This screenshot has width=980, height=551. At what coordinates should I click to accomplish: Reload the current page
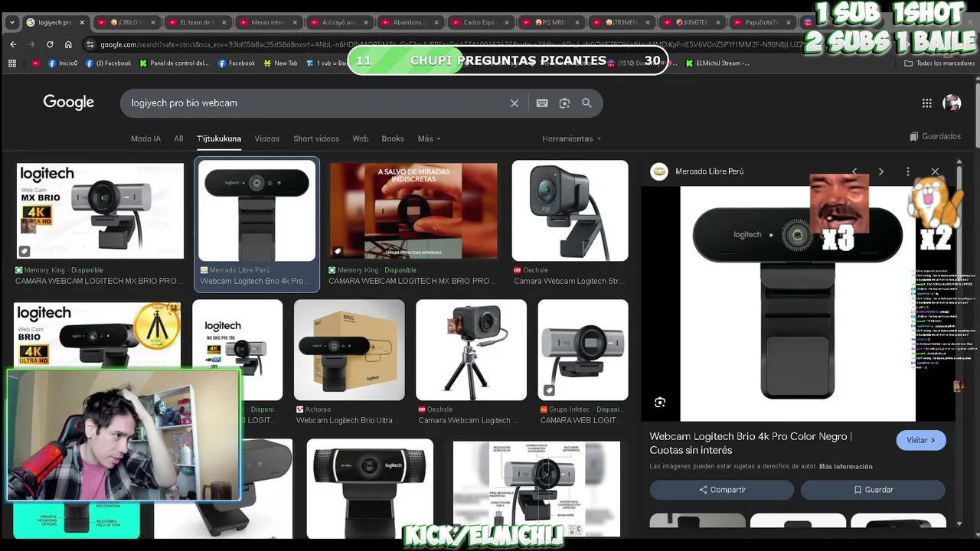[x=50, y=44]
